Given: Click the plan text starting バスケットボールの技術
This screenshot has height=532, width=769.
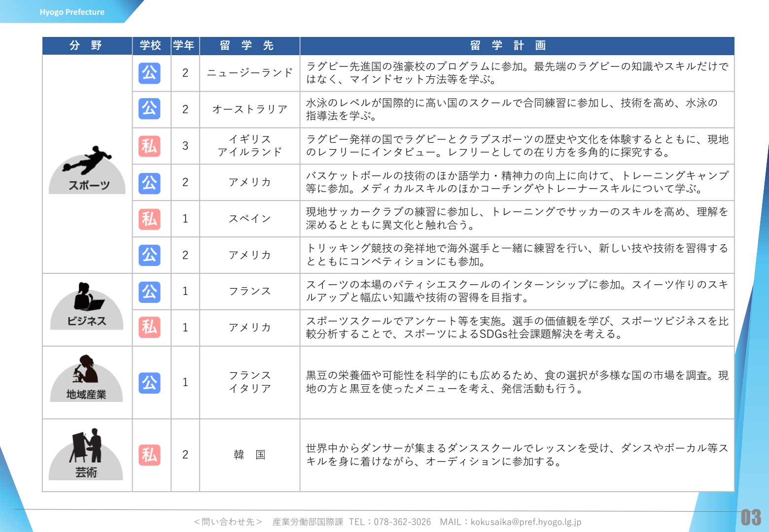Looking at the screenshot, I should pyautogui.click(x=517, y=182).
